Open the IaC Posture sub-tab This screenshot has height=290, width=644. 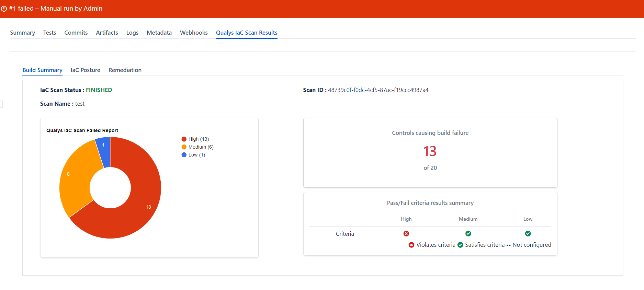point(86,70)
